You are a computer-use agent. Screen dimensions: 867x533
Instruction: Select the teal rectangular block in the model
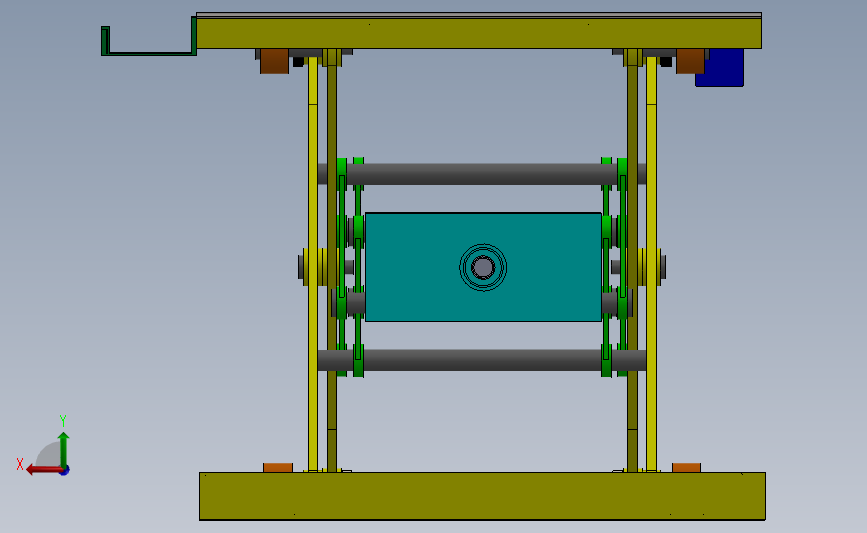pyautogui.click(x=483, y=267)
